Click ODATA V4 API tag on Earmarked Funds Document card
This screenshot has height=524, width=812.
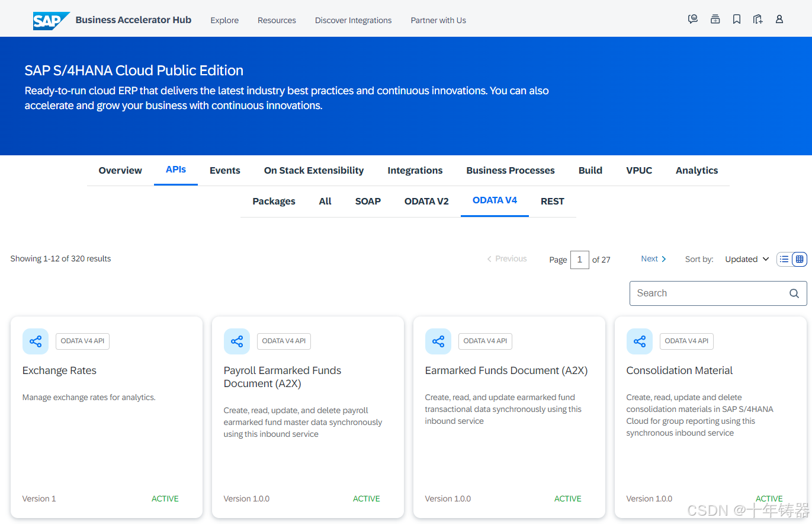click(x=486, y=341)
